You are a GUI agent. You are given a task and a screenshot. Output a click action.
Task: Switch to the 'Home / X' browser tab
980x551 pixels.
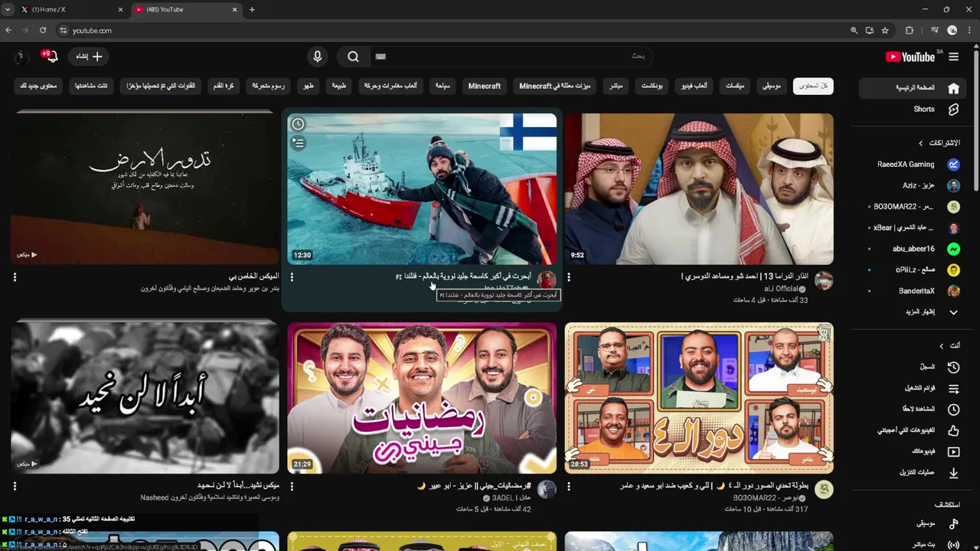pos(73,9)
